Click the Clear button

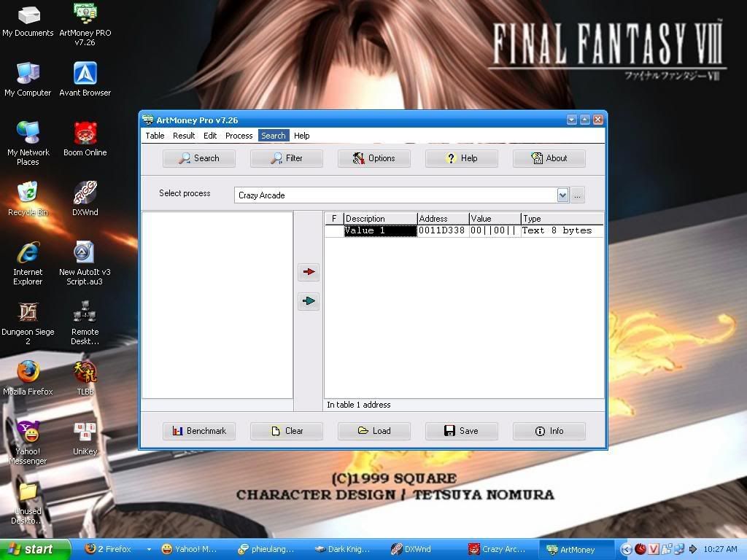[287, 431]
